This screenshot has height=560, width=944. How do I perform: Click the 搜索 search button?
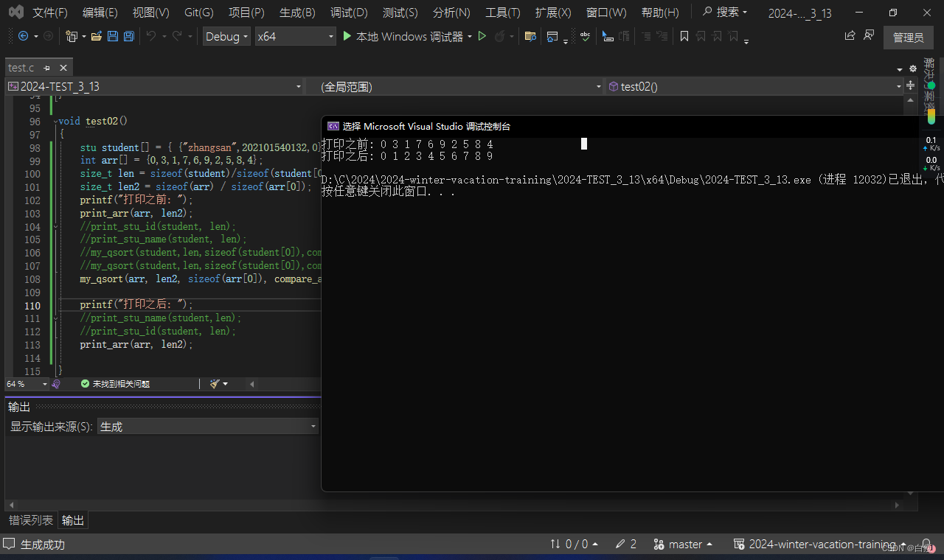[726, 13]
